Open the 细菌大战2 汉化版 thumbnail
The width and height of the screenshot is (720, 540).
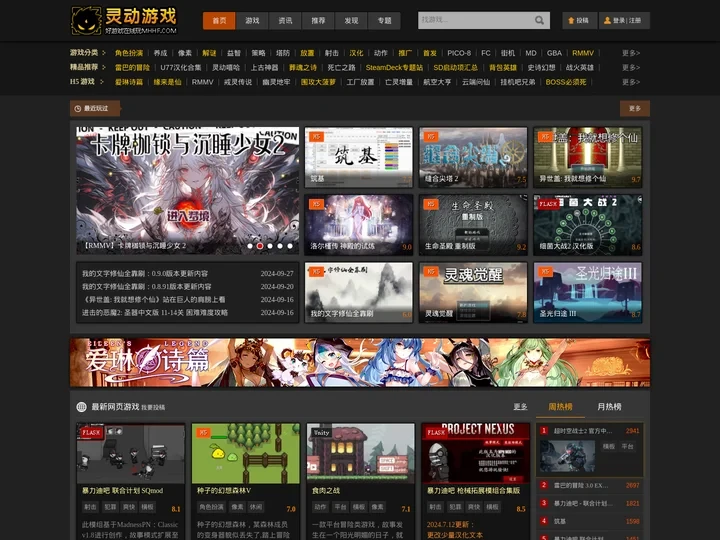coord(588,225)
